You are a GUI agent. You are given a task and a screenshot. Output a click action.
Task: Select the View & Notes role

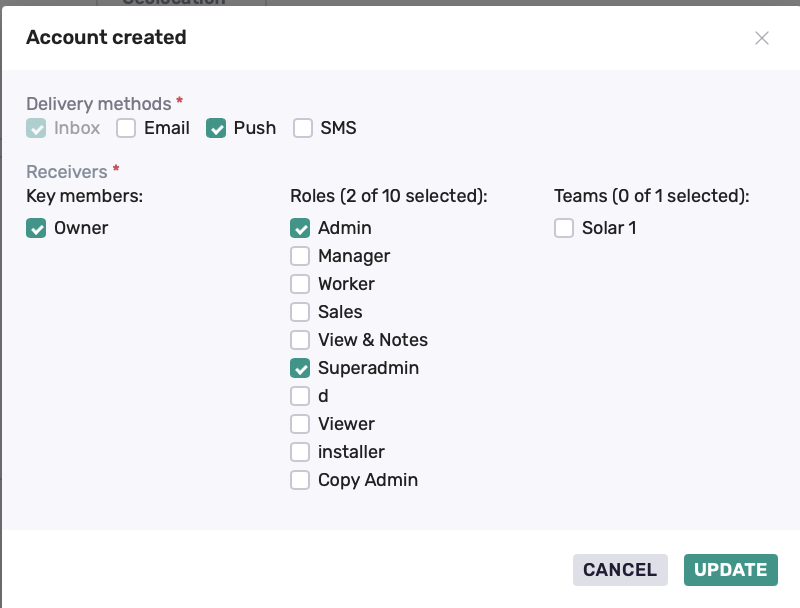point(300,340)
